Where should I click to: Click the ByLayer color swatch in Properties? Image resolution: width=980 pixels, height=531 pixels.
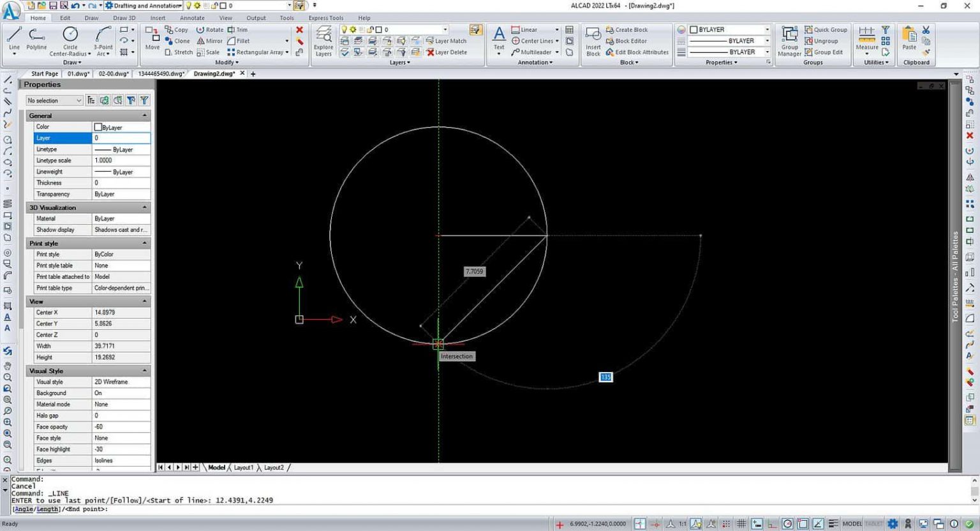click(x=100, y=126)
